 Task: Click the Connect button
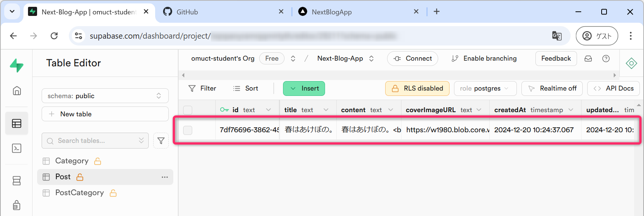coord(412,58)
